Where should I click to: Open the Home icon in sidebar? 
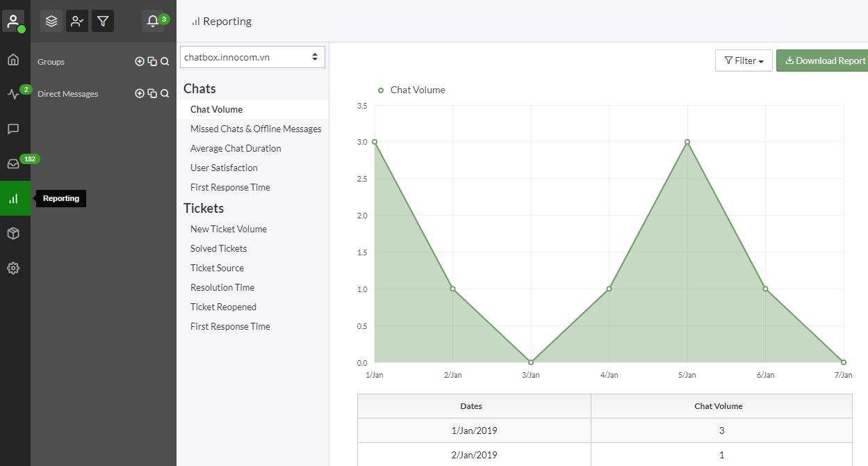click(13, 59)
